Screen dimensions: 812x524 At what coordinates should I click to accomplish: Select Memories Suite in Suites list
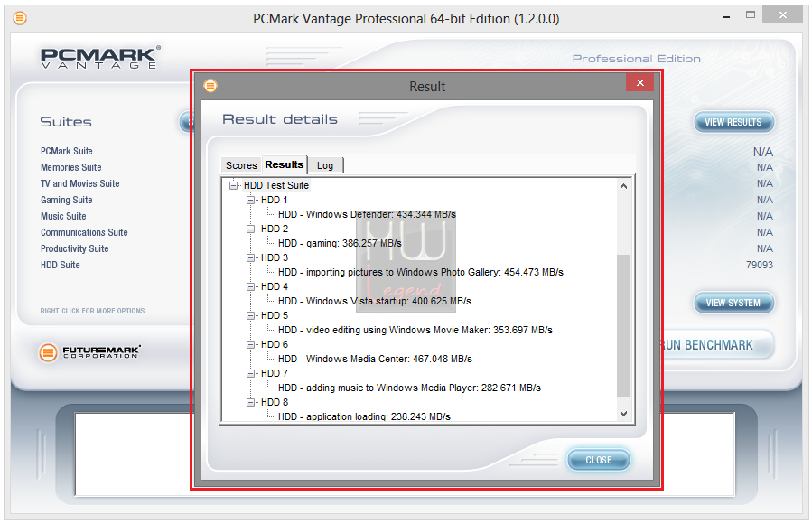[71, 167]
